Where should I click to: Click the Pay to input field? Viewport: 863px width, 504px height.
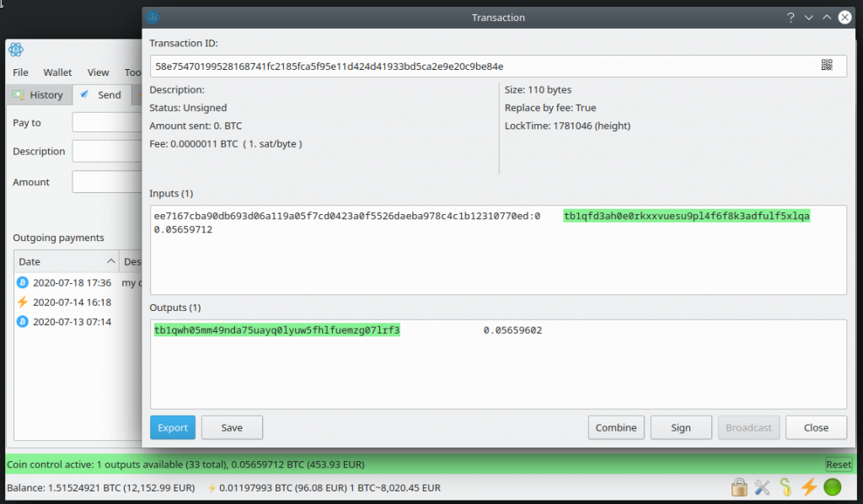107,122
